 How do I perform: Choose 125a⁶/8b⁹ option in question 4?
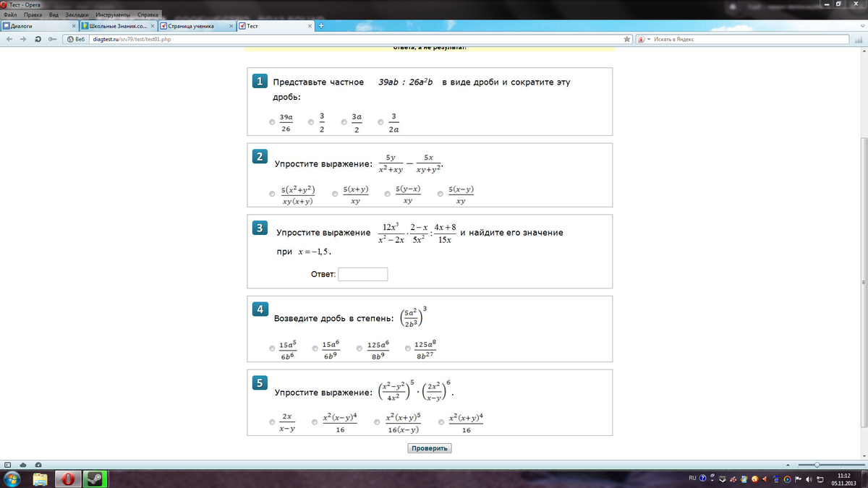coord(359,349)
